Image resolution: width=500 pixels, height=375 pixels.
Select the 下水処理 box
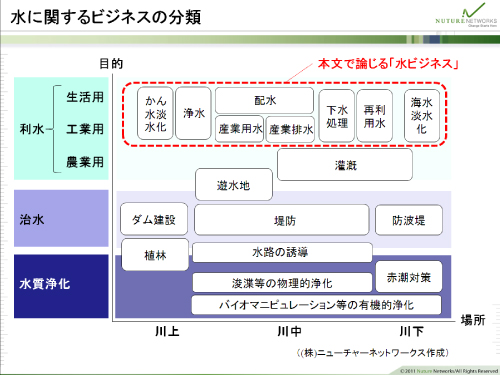click(x=337, y=116)
